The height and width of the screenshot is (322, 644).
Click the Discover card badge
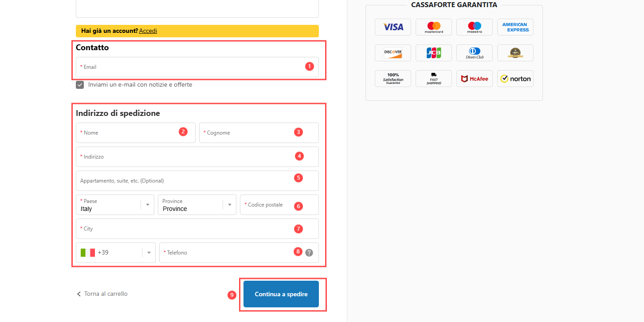click(x=393, y=53)
